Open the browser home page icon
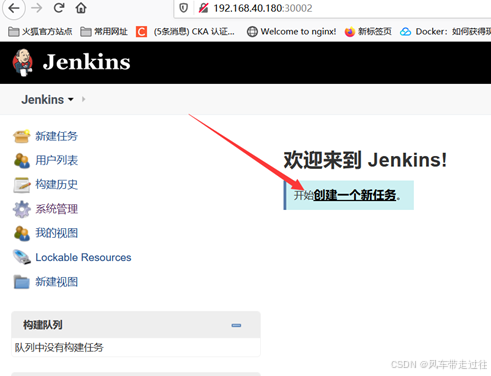Image resolution: width=491 pixels, height=376 pixels. (x=81, y=8)
